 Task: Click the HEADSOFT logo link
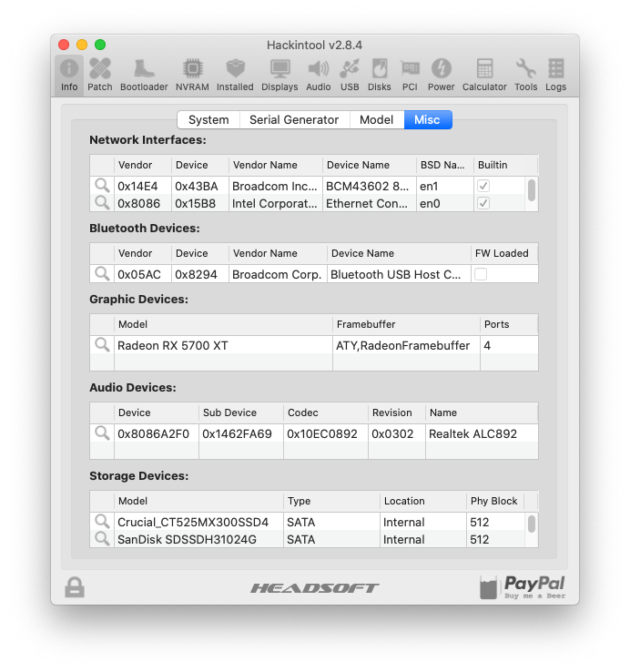tap(315, 588)
